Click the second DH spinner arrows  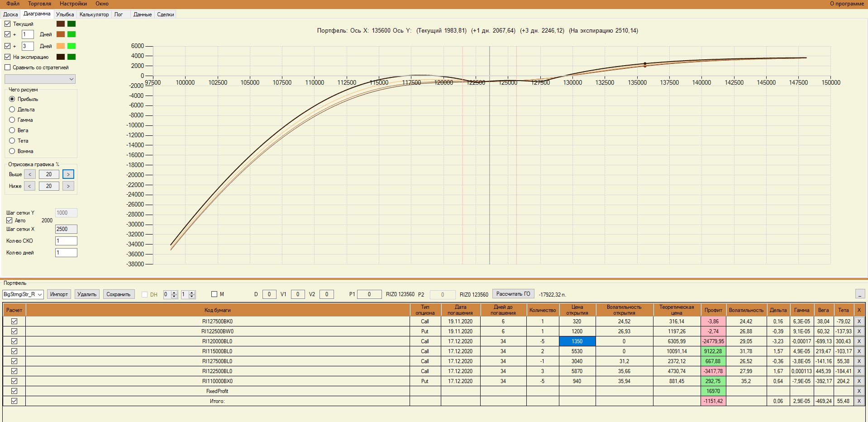point(192,294)
